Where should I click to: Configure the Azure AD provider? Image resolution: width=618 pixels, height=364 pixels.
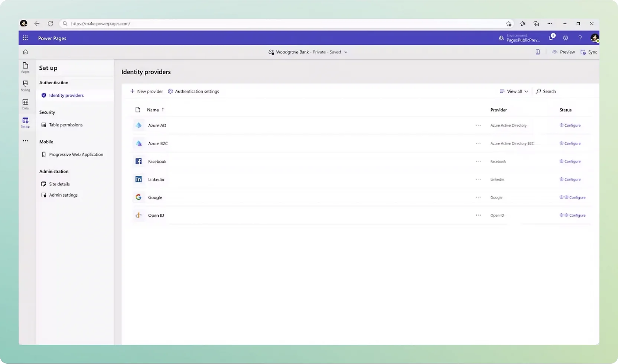(x=570, y=125)
